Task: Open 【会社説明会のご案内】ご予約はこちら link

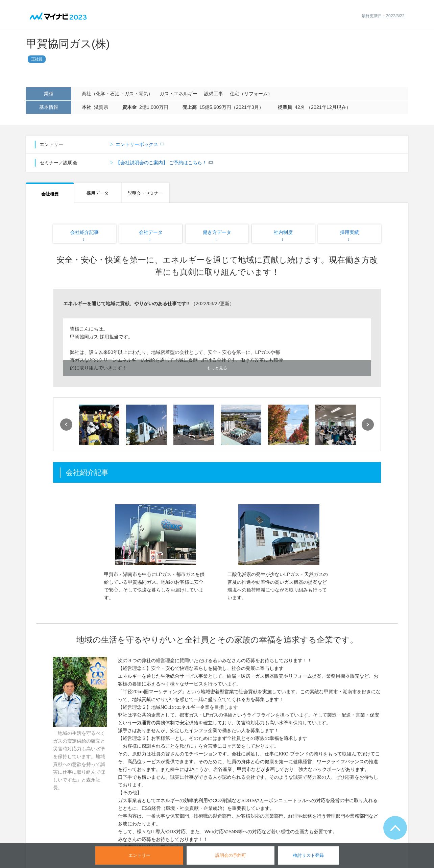Action: tap(161, 163)
